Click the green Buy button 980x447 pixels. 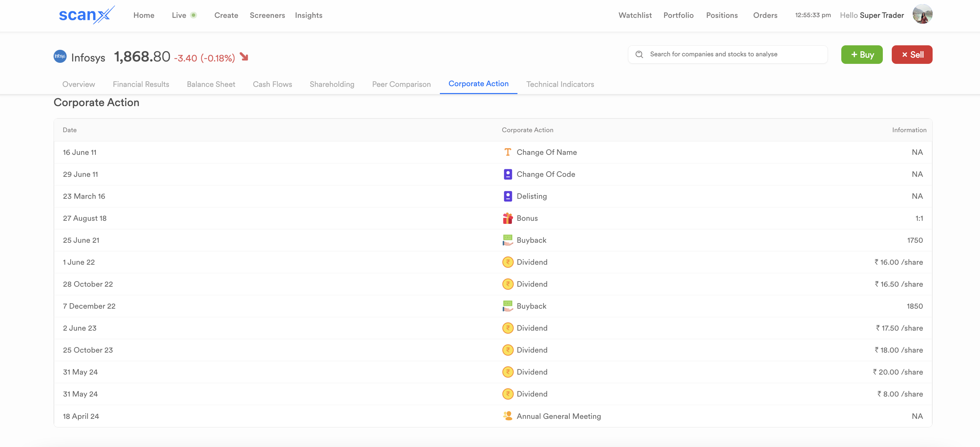coord(862,54)
